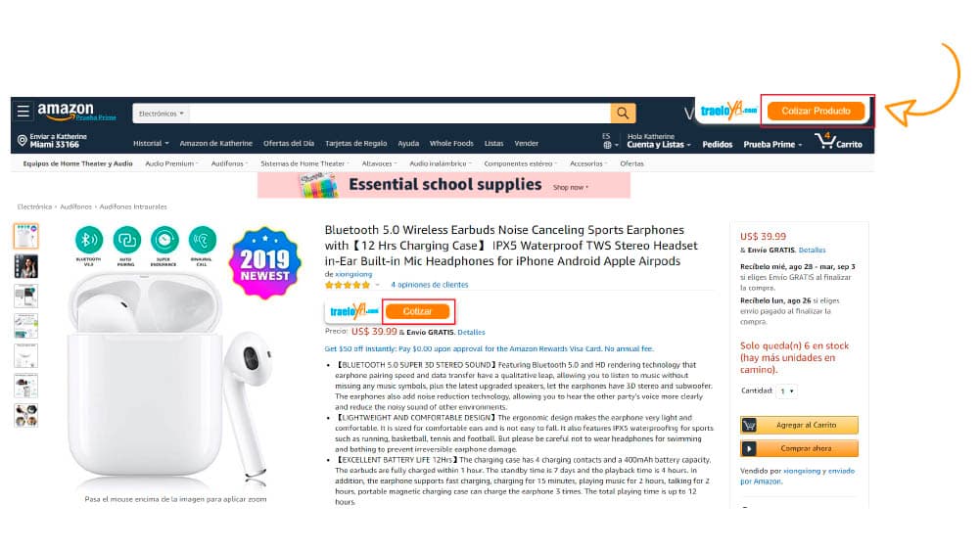Viewport: 980px width, 550px height.
Task: Click the Comprar ahora button
Action: click(799, 448)
